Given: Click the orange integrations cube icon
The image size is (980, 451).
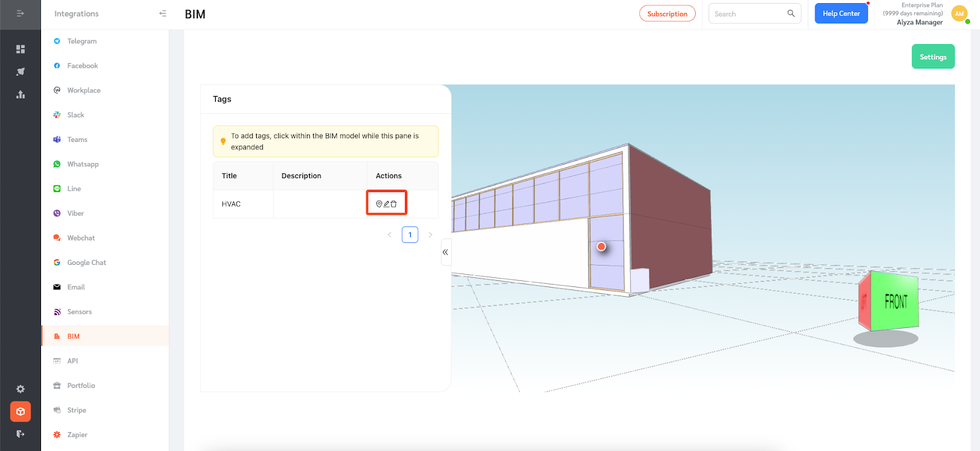Looking at the screenshot, I should pos(20,412).
